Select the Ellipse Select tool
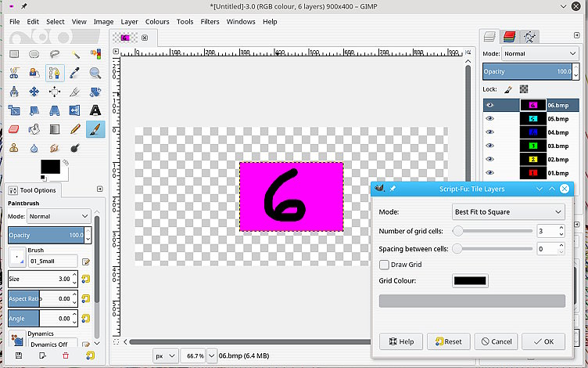Image resolution: width=588 pixels, height=368 pixels. (x=34, y=55)
